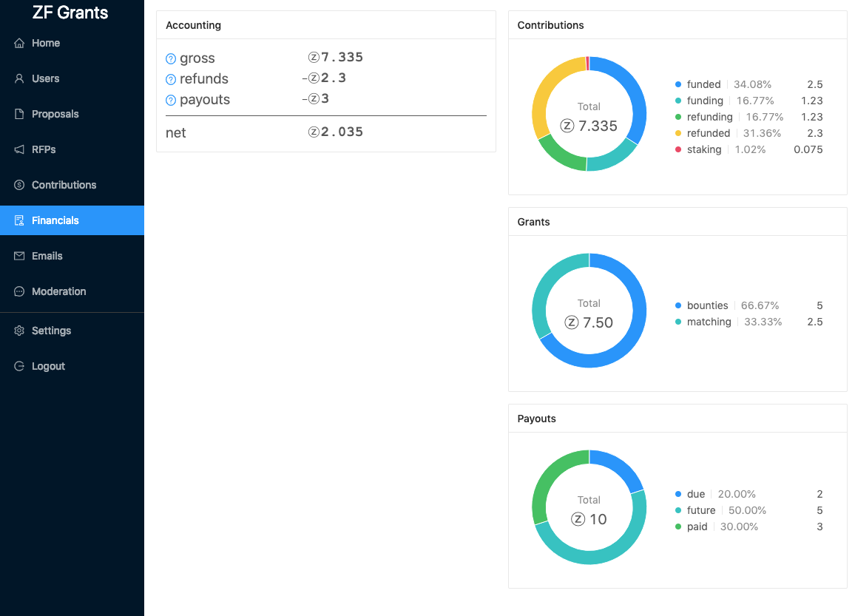Click the RFPs megaphone icon
Viewport: 855px width, 616px height.
click(x=19, y=149)
